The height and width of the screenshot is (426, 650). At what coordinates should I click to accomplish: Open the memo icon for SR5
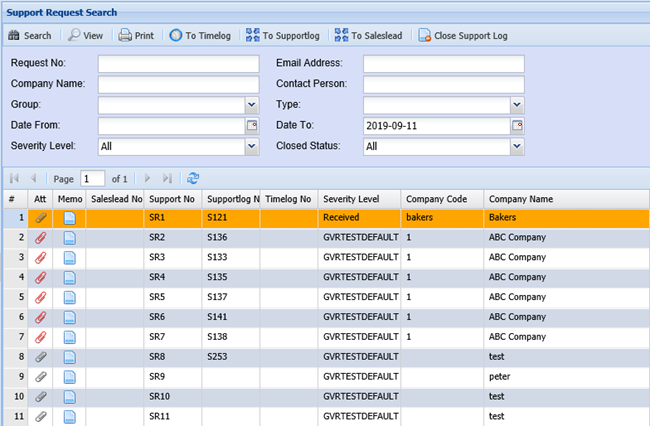point(69,296)
